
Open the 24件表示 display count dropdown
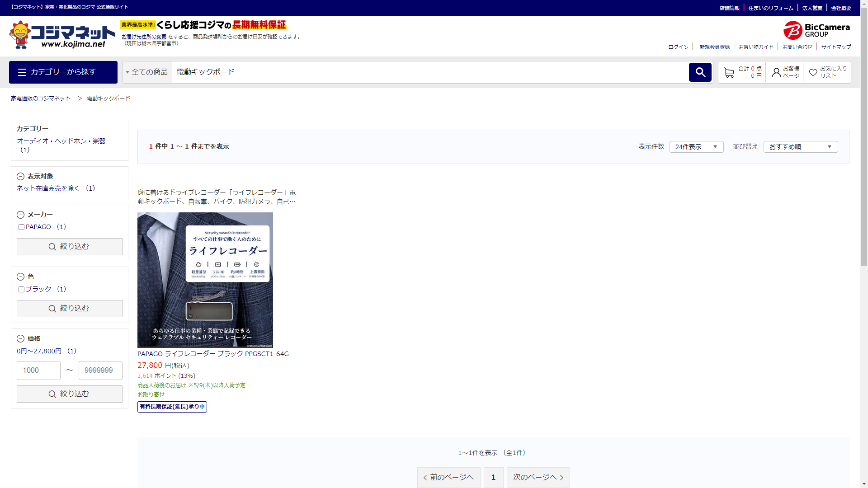coord(696,147)
